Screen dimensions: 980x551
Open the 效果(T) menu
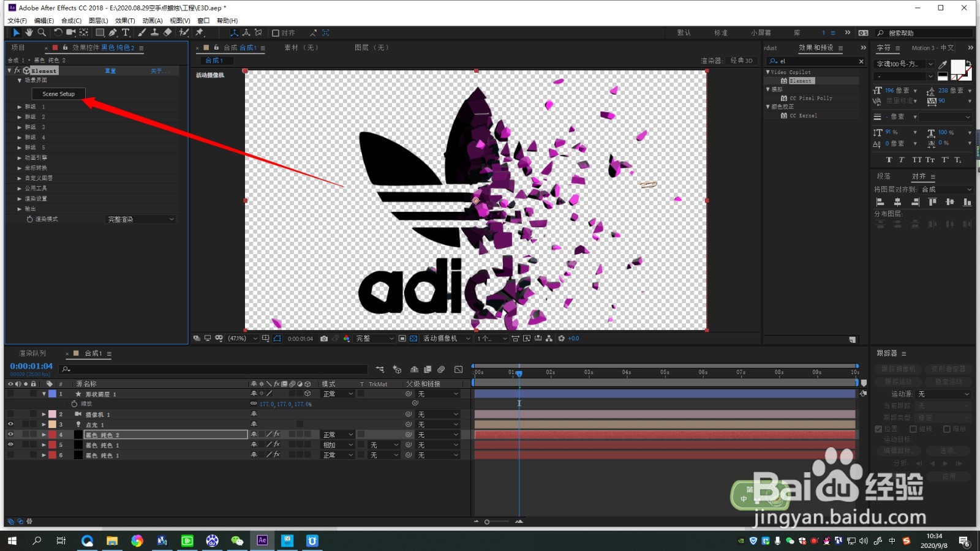(125, 21)
